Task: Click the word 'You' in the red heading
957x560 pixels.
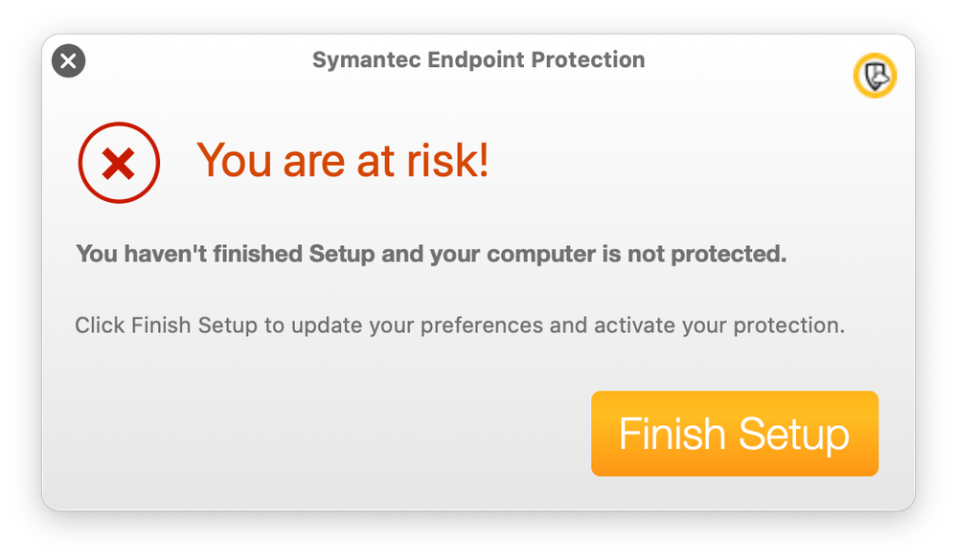Action: click(x=234, y=161)
